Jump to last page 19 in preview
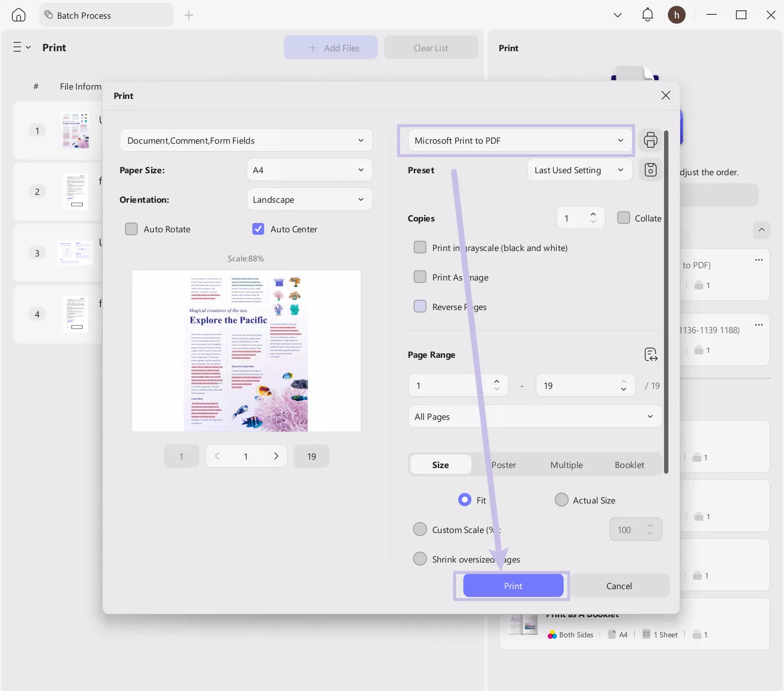 311,456
